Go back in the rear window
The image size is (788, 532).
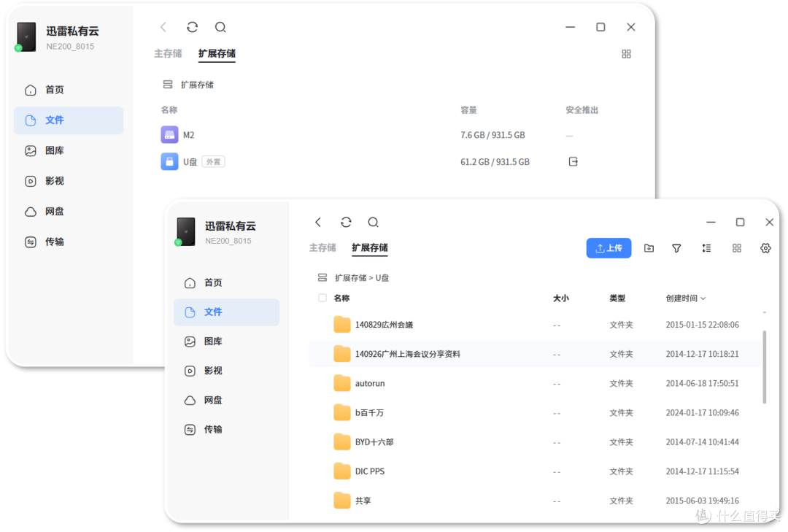[x=163, y=27]
